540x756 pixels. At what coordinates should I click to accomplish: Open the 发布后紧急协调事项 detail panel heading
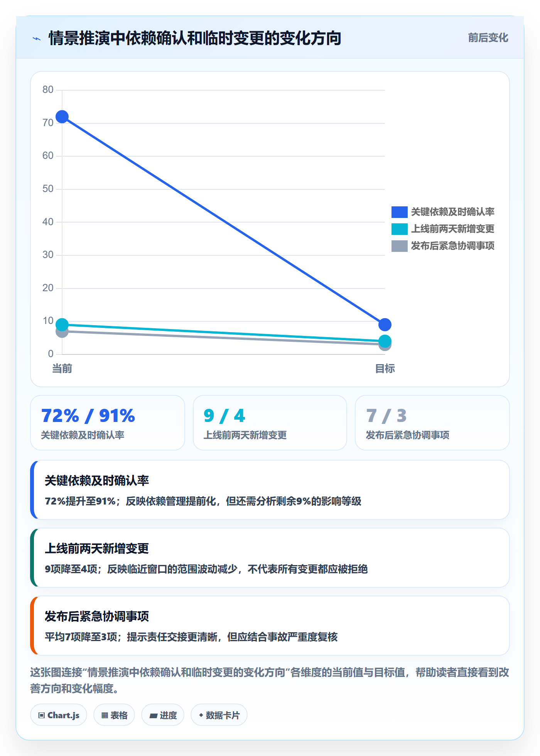[97, 616]
